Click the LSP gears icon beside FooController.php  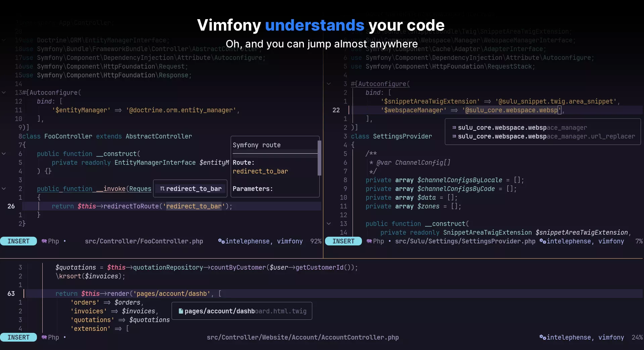click(221, 241)
